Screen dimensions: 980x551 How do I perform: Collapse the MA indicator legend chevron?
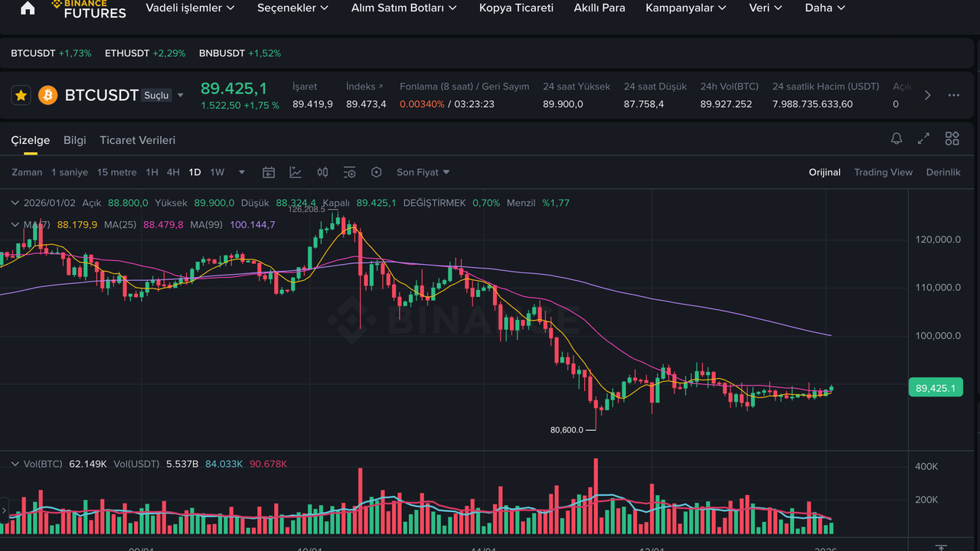(15, 224)
